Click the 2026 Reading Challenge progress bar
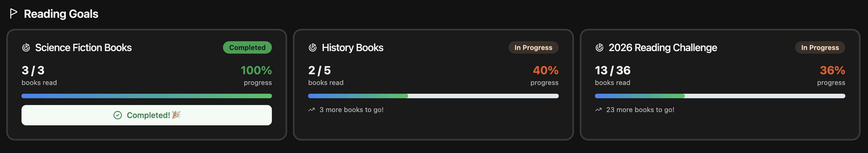 (x=720, y=96)
